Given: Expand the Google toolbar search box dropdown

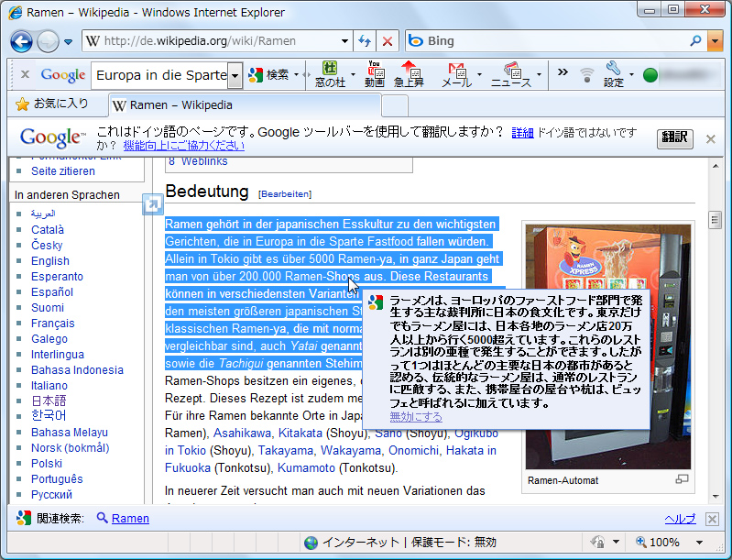Looking at the screenshot, I should click(235, 75).
